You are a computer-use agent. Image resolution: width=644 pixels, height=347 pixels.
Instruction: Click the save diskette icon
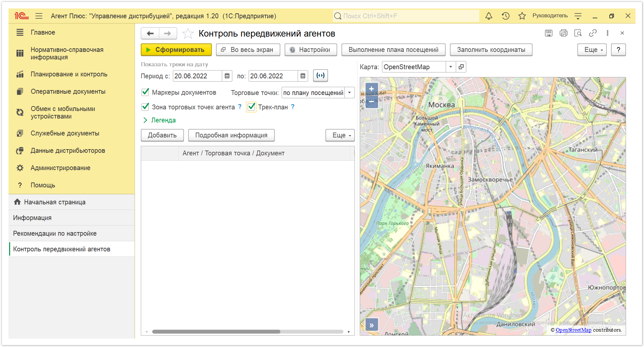pyautogui.click(x=549, y=33)
